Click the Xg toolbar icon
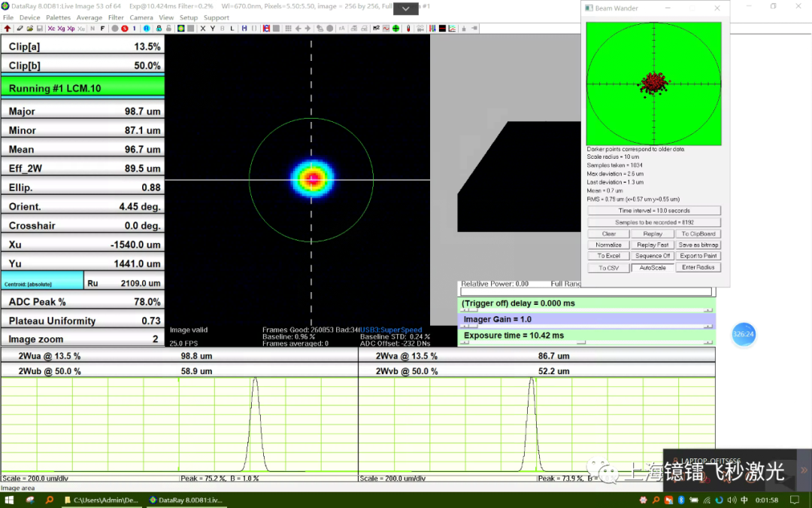 (61, 29)
